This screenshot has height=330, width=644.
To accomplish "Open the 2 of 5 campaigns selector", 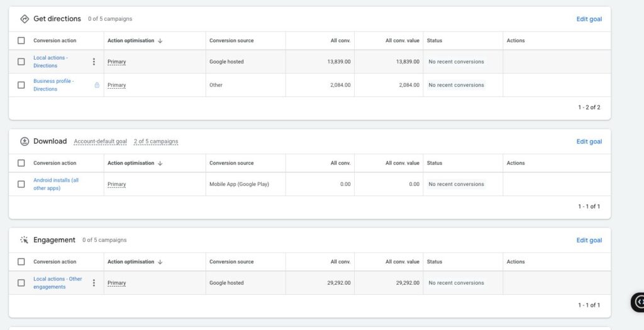I will click(155, 141).
